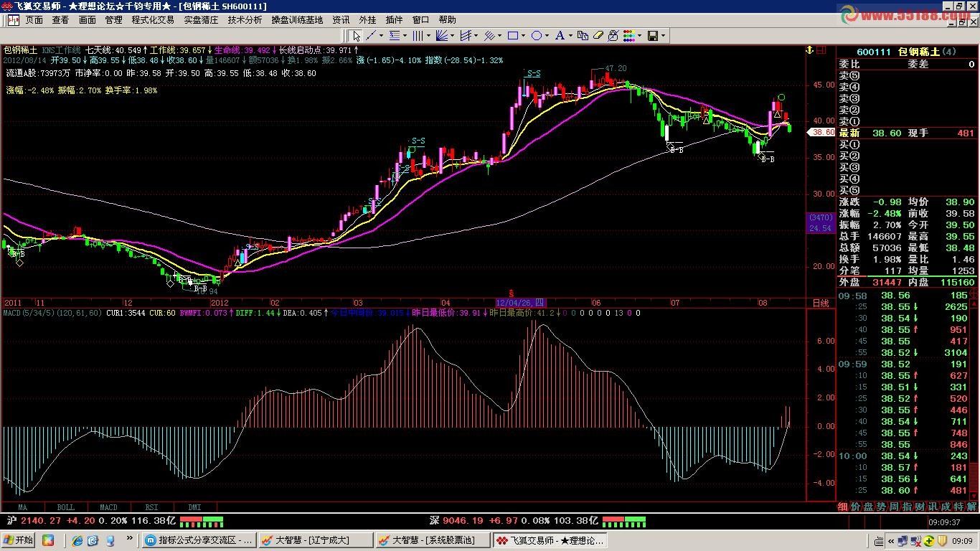Screen dimensions: 980x551
Task: Switch to the BOLL indicator tab
Action: [65, 507]
